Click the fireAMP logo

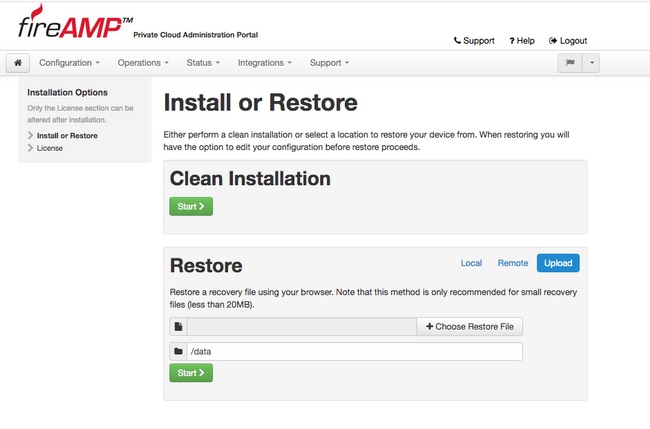pyautogui.click(x=75, y=23)
